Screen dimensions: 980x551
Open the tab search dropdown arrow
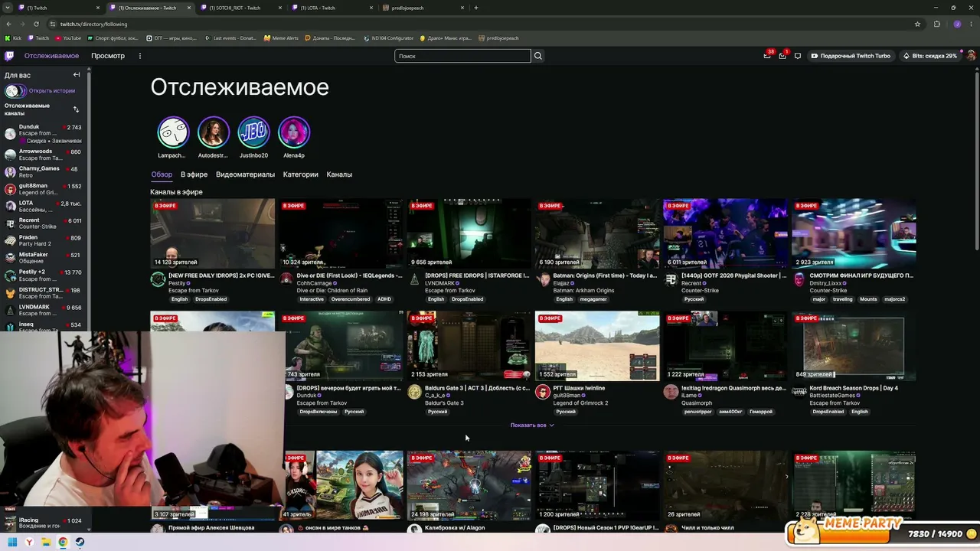pyautogui.click(x=8, y=8)
